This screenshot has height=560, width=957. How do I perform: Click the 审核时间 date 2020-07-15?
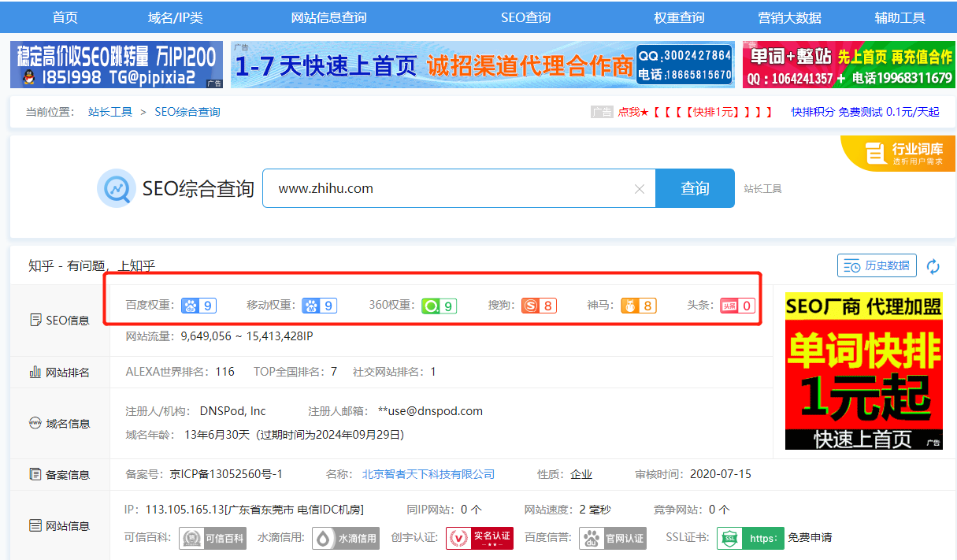point(721,474)
